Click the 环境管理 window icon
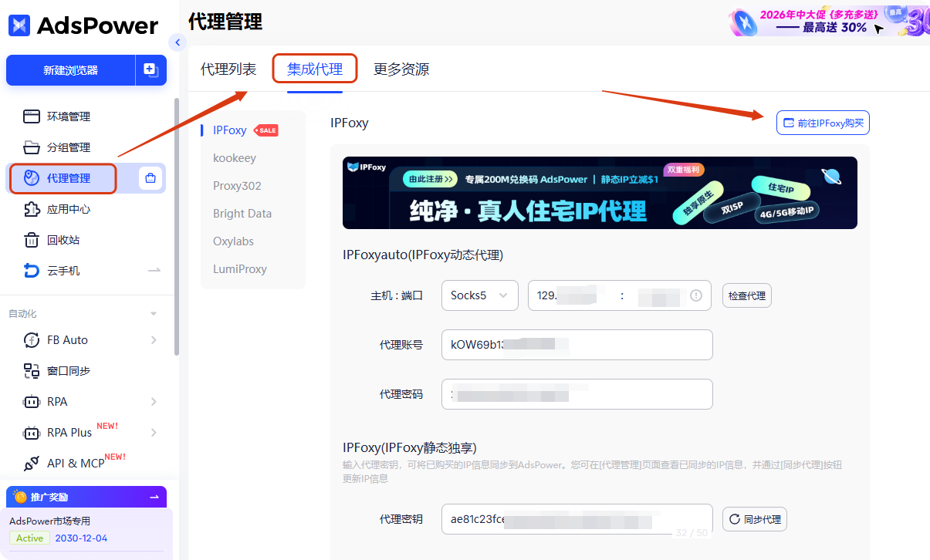Viewport: 930px width, 560px height. click(31, 116)
